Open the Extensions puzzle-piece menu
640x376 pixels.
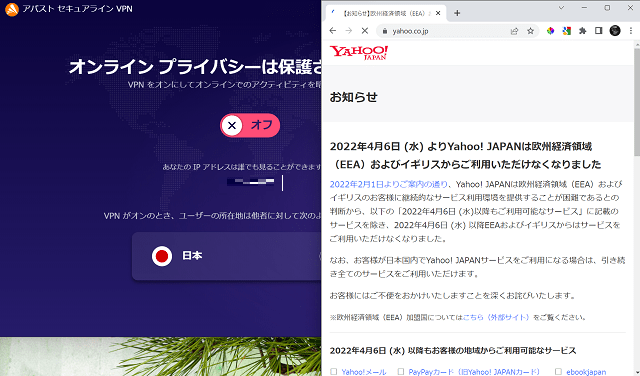tap(582, 31)
